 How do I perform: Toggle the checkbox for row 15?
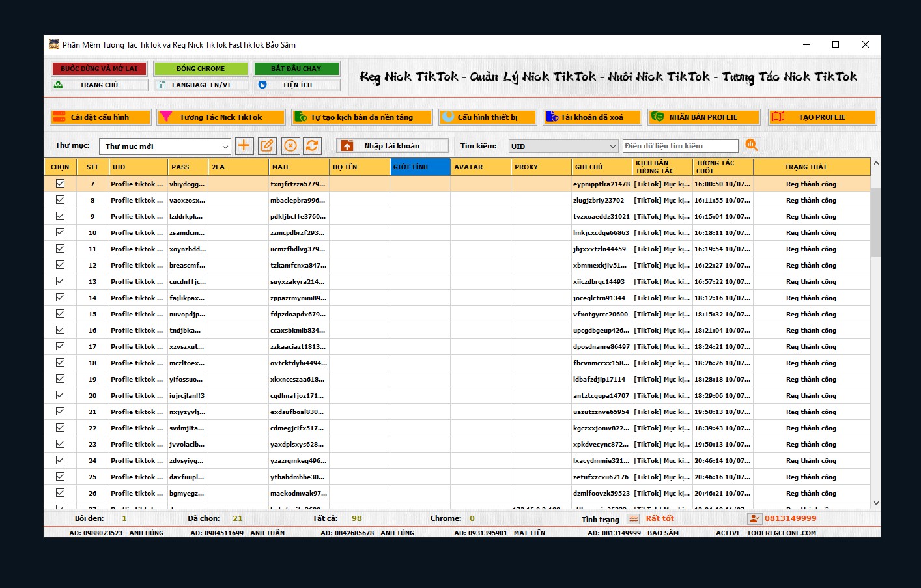60,314
